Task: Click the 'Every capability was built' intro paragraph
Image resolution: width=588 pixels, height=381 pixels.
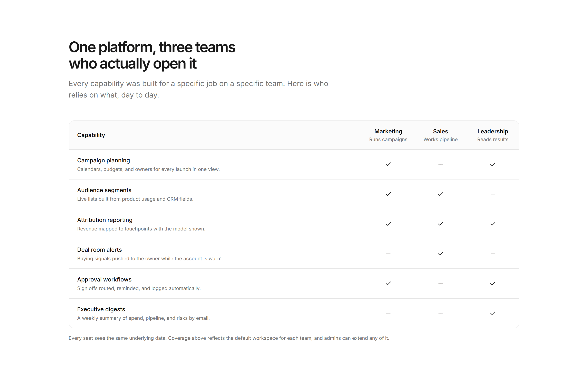Action: coord(198,89)
